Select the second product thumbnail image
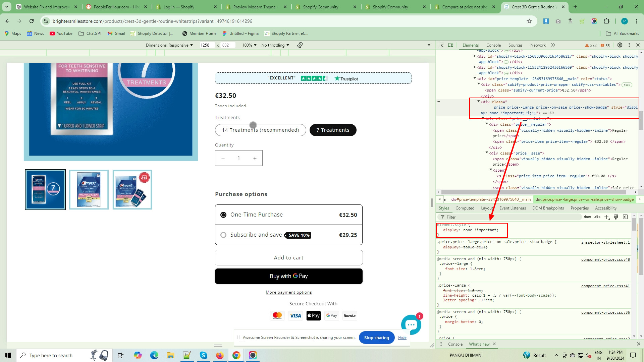This screenshot has height=362, width=644. pyautogui.click(x=89, y=190)
